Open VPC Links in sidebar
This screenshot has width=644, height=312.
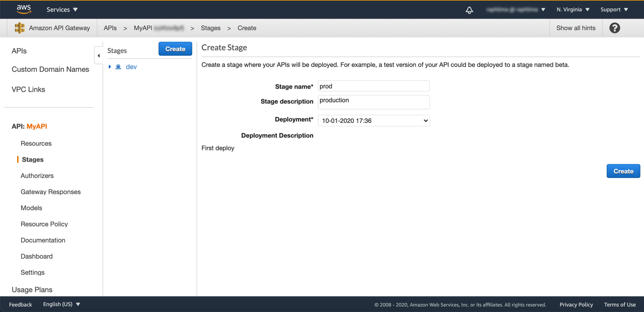[x=28, y=89]
